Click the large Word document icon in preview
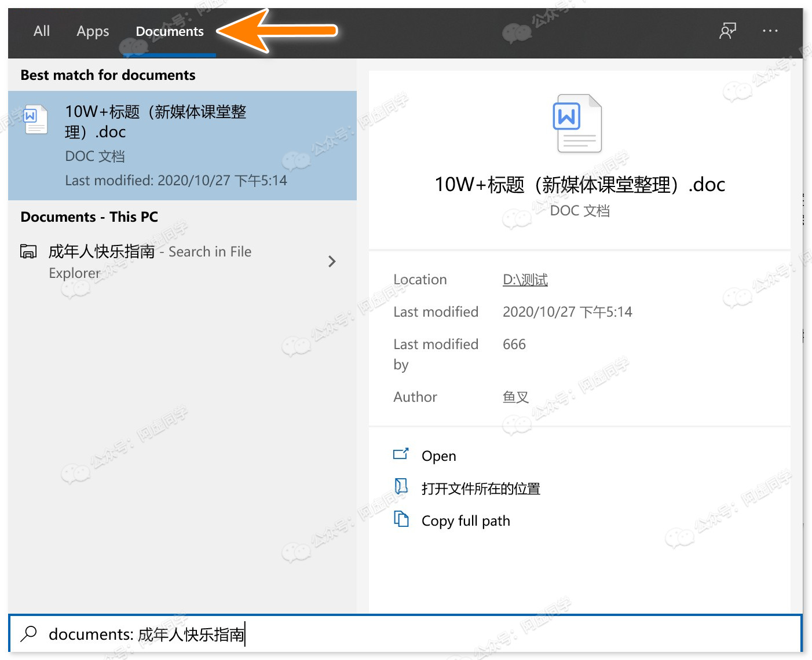The height and width of the screenshot is (660, 812). 579,123
